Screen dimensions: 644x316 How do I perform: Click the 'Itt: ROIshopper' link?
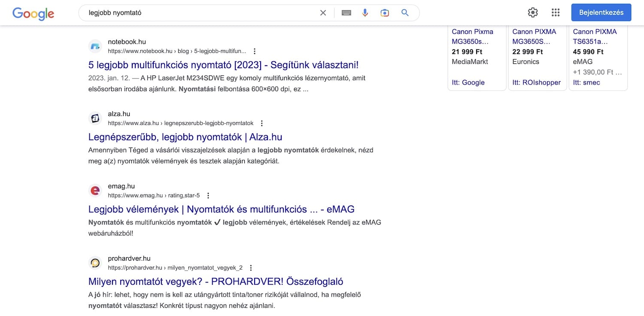point(536,82)
